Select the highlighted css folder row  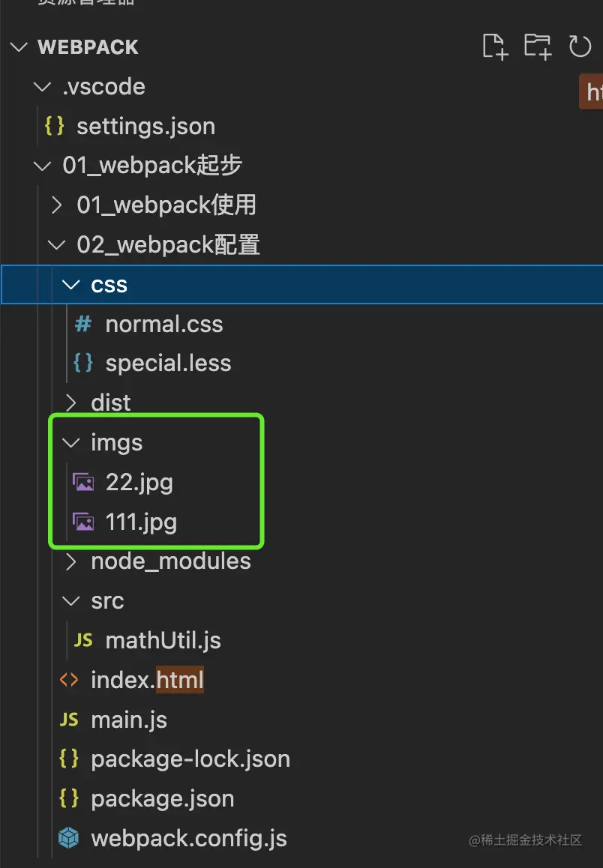(301, 285)
